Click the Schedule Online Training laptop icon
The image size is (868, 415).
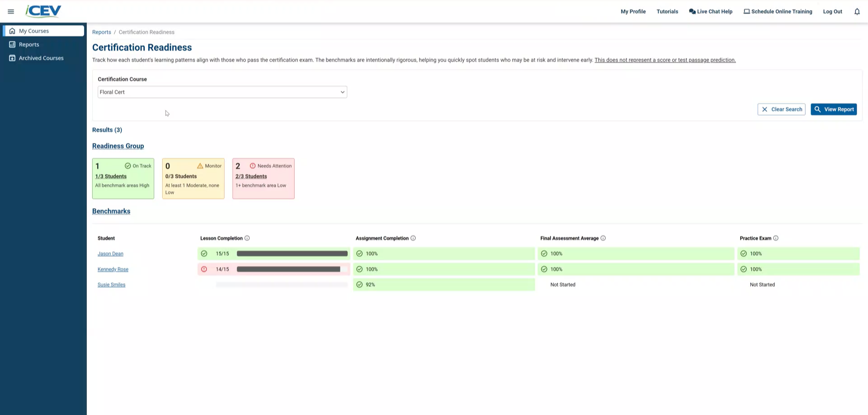[x=746, y=11]
